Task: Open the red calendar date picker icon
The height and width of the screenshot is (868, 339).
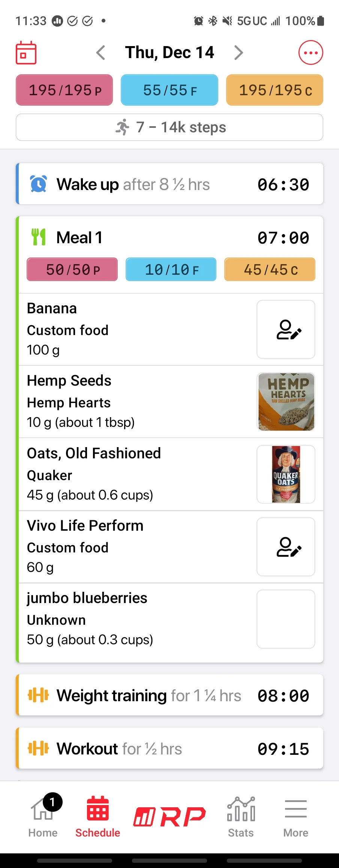Action: 26,52
